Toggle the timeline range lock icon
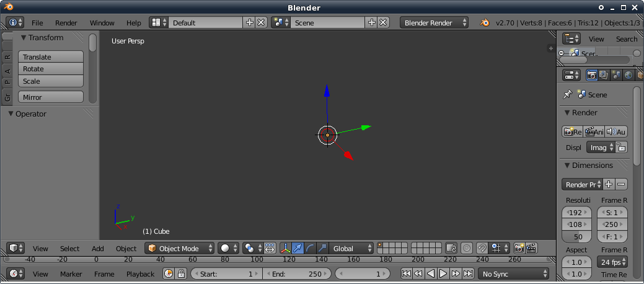Viewport: 644px width, 284px height. click(x=181, y=273)
